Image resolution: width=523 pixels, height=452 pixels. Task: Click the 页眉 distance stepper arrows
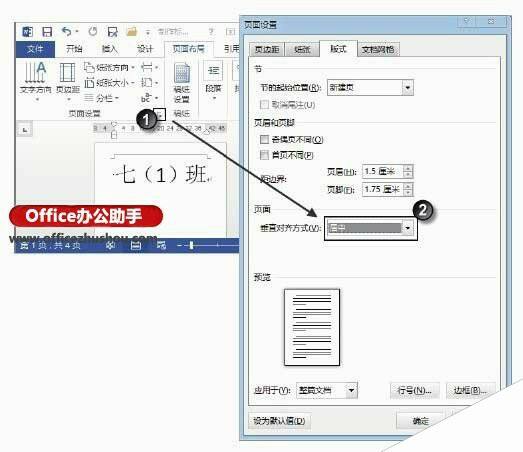408,171
